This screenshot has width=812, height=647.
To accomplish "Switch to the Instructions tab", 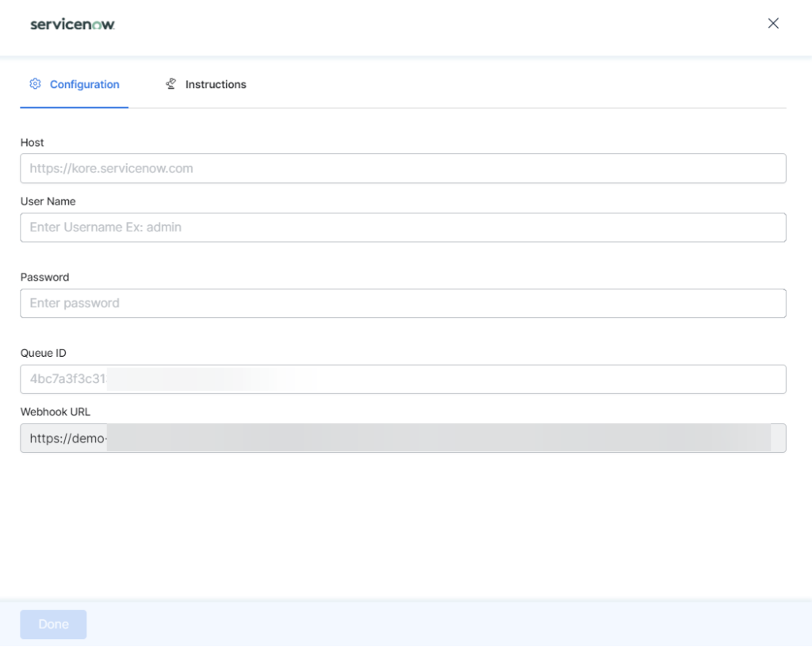I will click(x=215, y=84).
